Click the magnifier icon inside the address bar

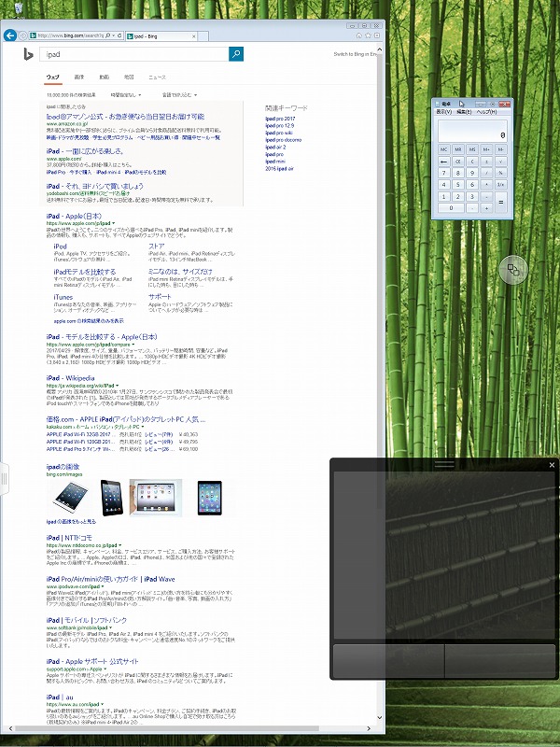tap(107, 35)
